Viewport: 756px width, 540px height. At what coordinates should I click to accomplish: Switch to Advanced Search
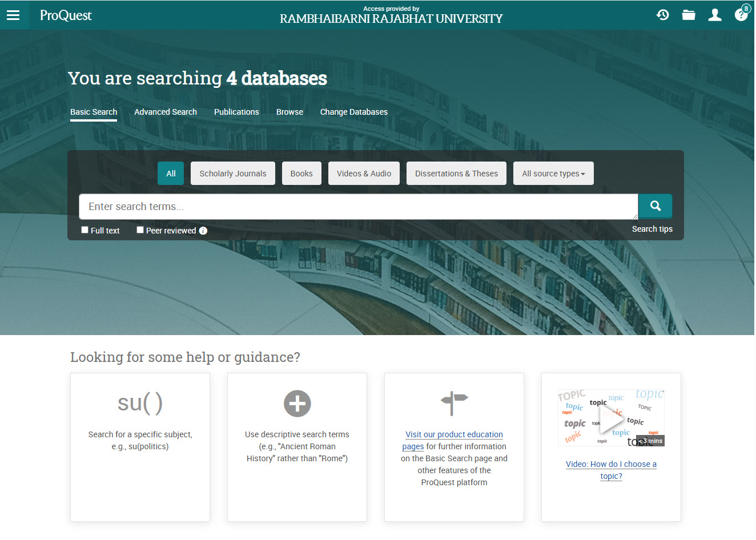coord(166,112)
